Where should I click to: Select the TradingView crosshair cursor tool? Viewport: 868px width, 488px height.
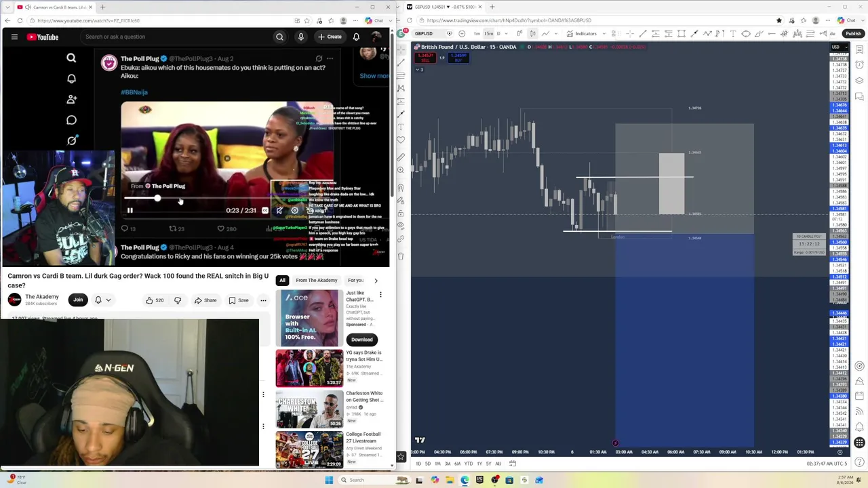coord(401,49)
